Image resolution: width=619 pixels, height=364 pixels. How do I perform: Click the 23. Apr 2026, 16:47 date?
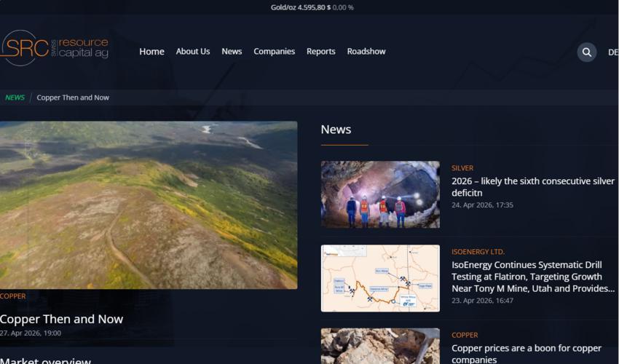(482, 301)
